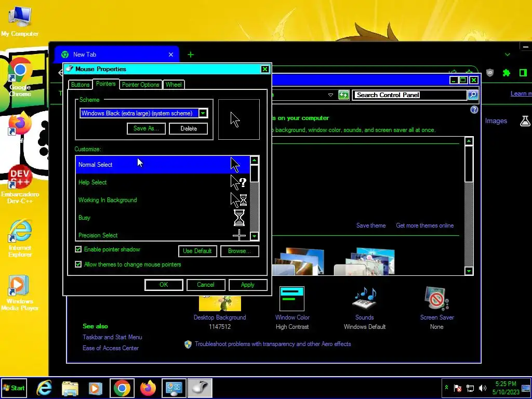Screen dimensions: 532x399
Task: Click the Control Panel refresh button
Action: 343,95
